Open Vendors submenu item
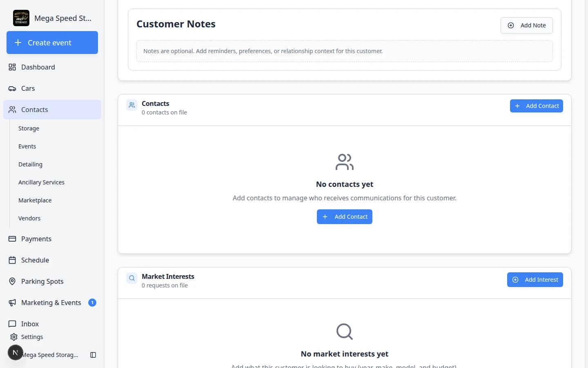The image size is (588, 368). coord(29,218)
